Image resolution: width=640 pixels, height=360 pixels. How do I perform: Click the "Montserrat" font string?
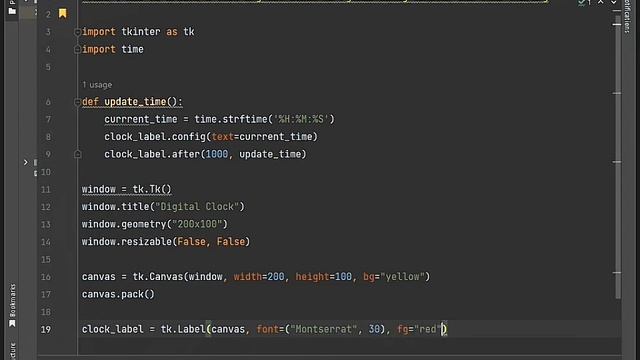coord(323,329)
